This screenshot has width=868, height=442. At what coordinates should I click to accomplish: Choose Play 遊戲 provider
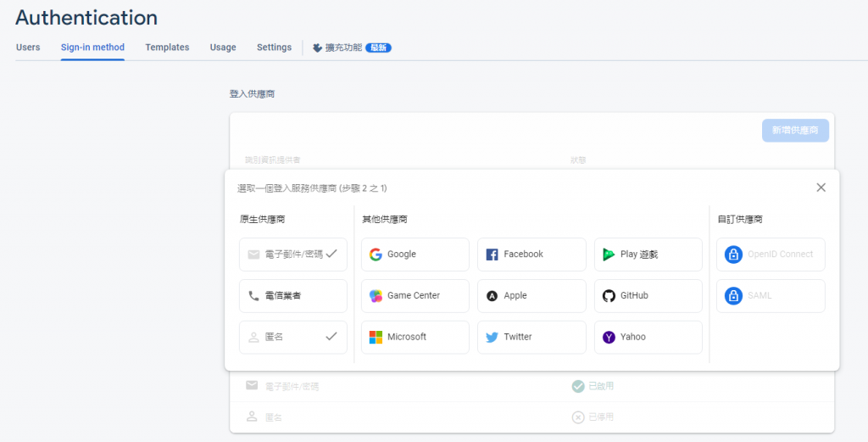[648, 255]
